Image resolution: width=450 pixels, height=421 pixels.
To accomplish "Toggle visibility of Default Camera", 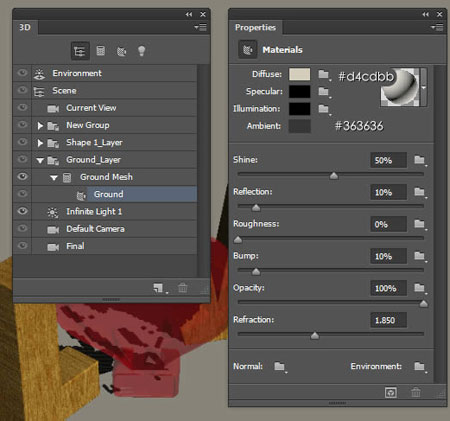I will coord(22,228).
